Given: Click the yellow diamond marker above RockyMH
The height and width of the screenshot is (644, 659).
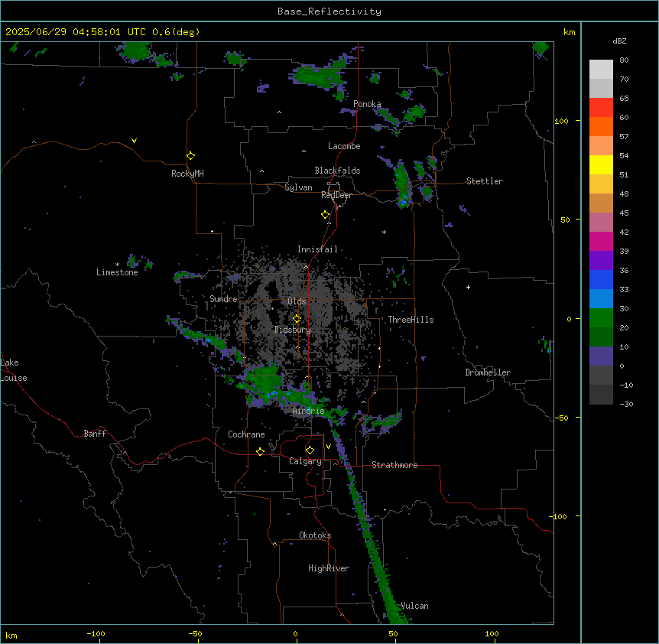Looking at the screenshot, I should pyautogui.click(x=191, y=156).
